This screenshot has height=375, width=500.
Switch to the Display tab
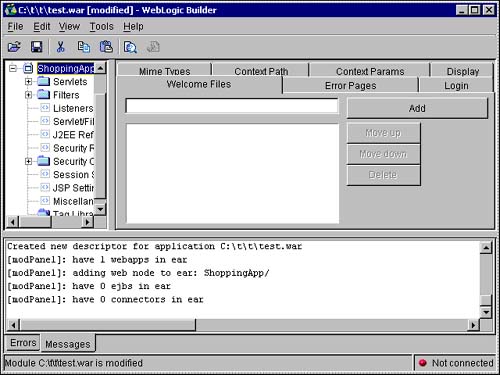tap(463, 70)
